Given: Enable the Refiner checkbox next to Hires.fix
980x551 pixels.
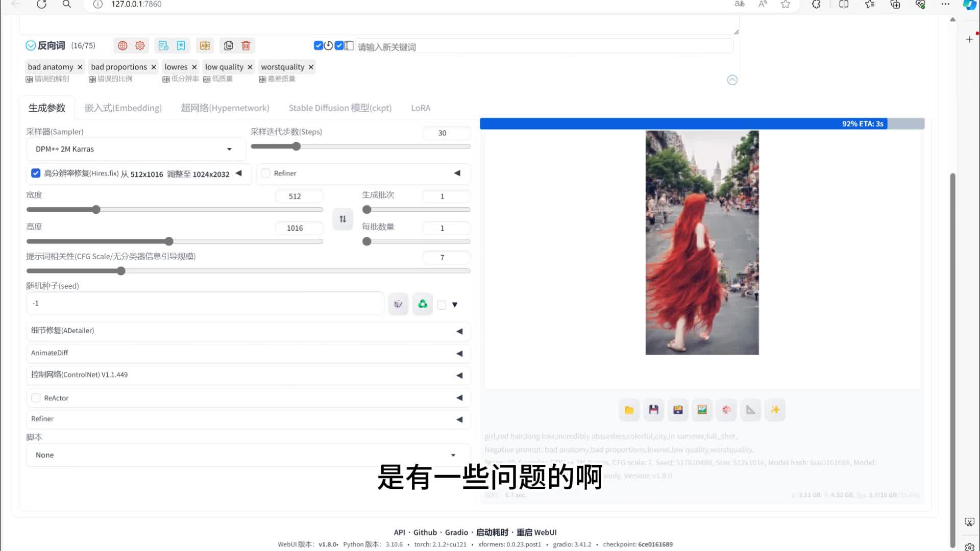Looking at the screenshot, I should click(x=266, y=173).
